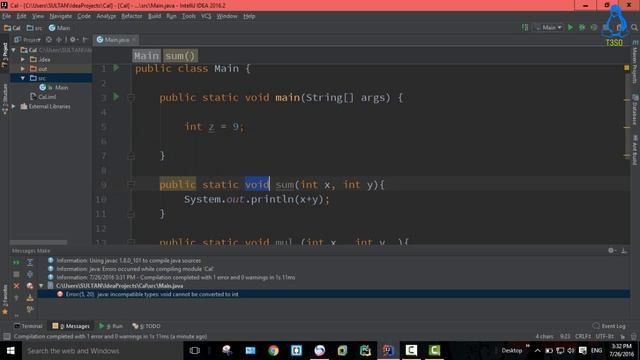640x360 pixels.
Task: Open the Run tool window tab
Action: (111, 326)
